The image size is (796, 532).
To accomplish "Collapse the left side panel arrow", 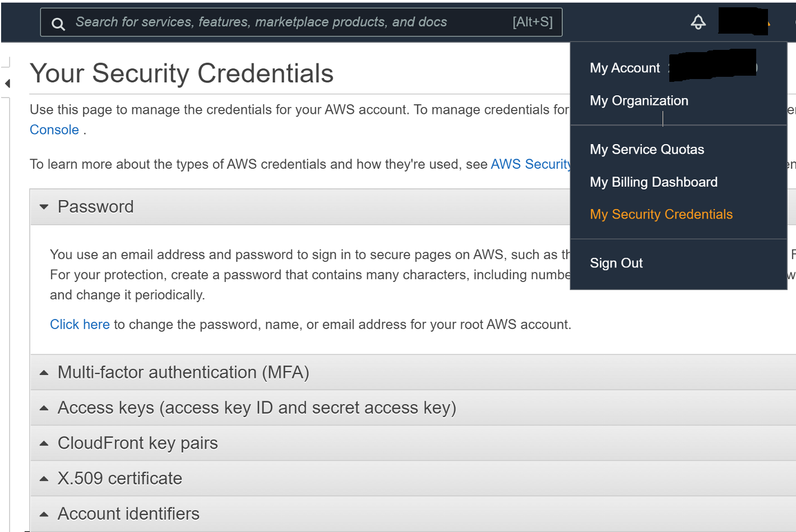I will point(7,84).
